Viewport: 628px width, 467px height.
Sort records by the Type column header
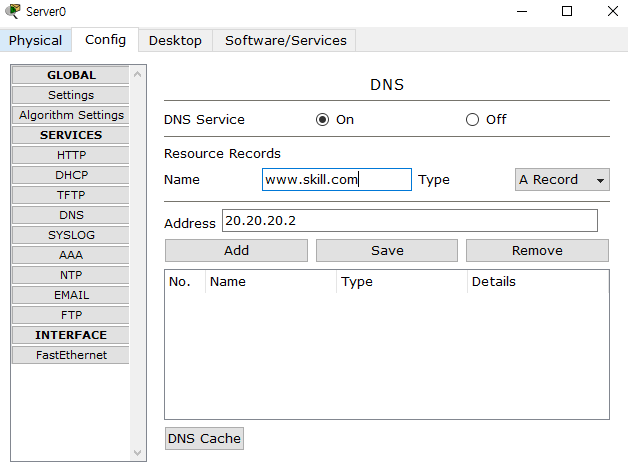402,282
